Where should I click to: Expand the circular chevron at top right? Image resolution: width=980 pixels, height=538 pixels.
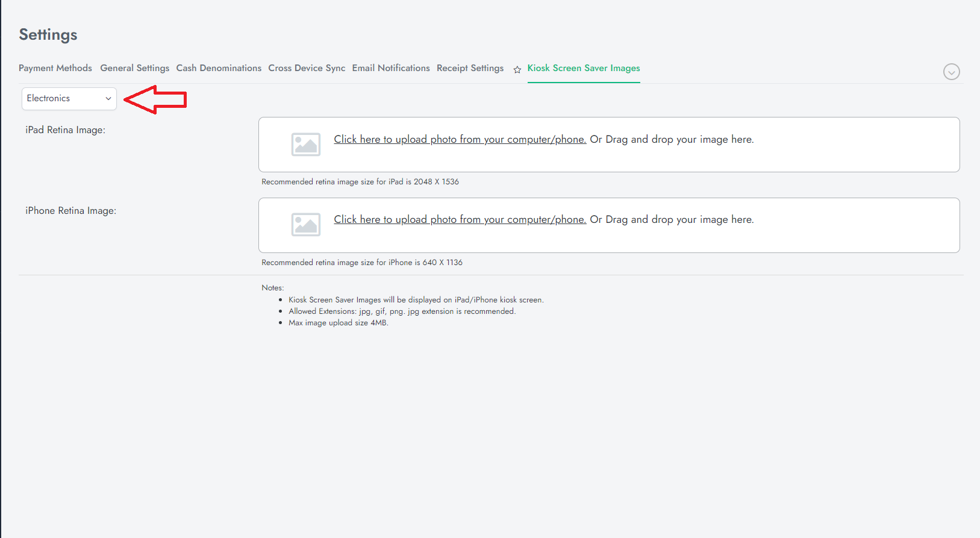(951, 72)
